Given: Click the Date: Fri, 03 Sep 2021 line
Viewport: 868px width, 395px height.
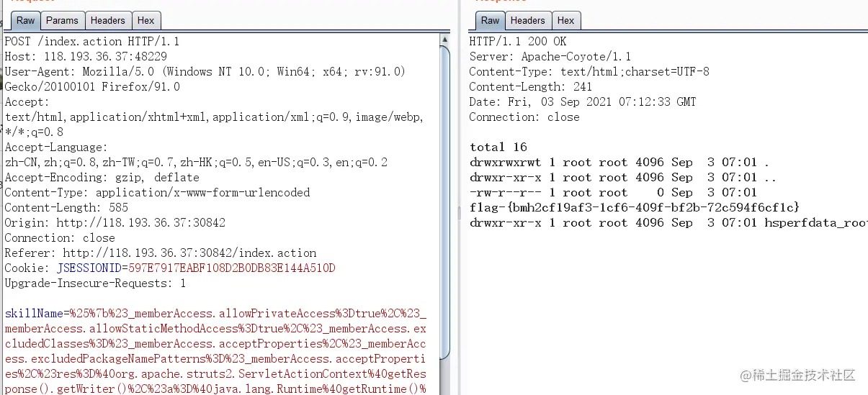Looking at the screenshot, I should tap(583, 102).
